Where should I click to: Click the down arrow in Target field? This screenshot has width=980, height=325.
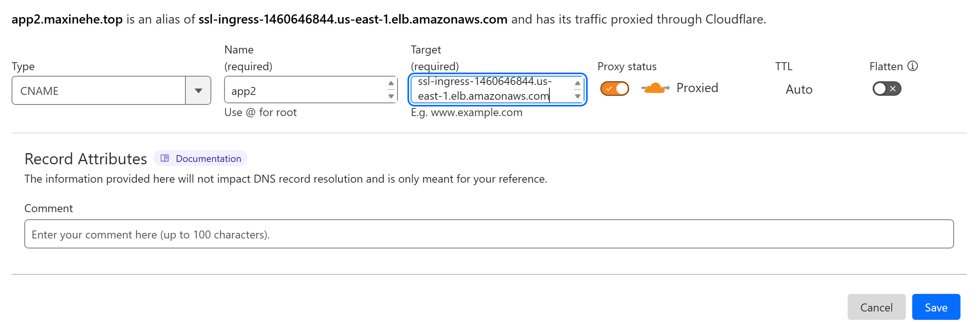point(577,96)
